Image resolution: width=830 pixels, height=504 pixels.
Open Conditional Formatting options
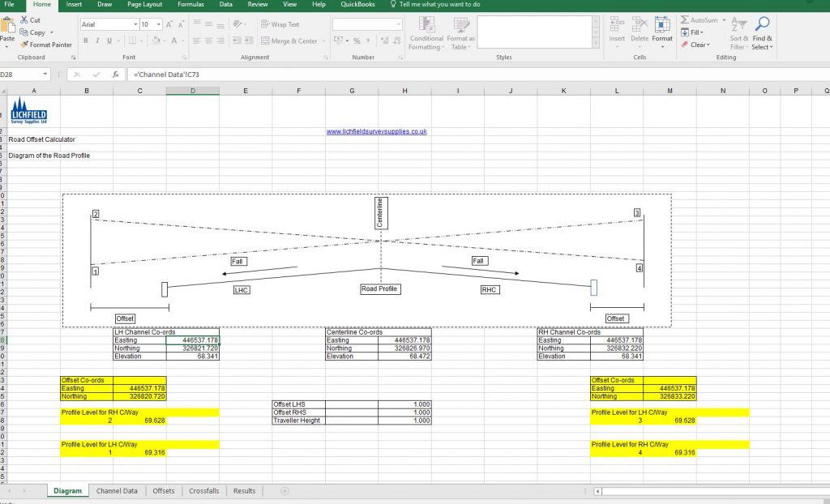426,36
